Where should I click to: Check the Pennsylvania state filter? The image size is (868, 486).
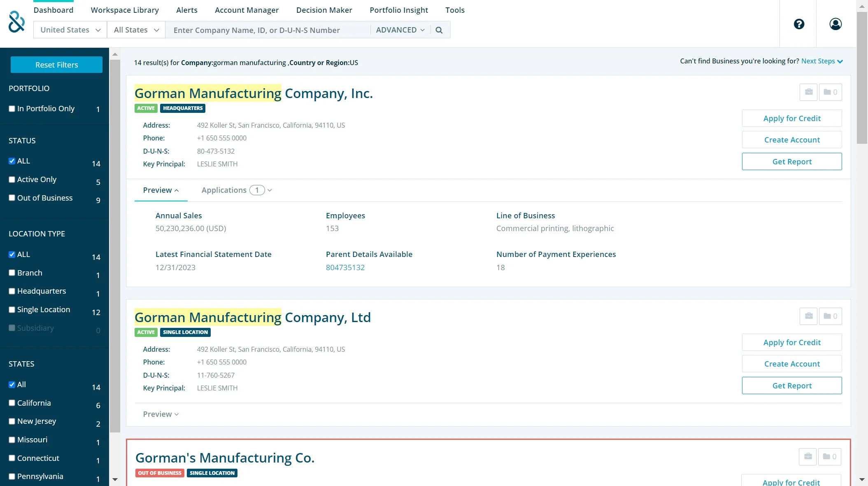[x=12, y=477]
